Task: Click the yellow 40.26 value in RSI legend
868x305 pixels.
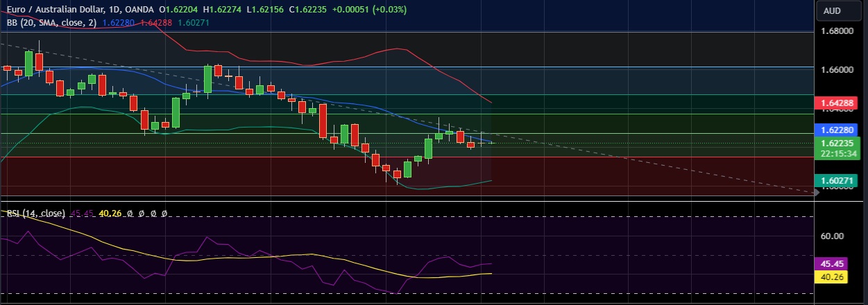Action: click(111, 214)
